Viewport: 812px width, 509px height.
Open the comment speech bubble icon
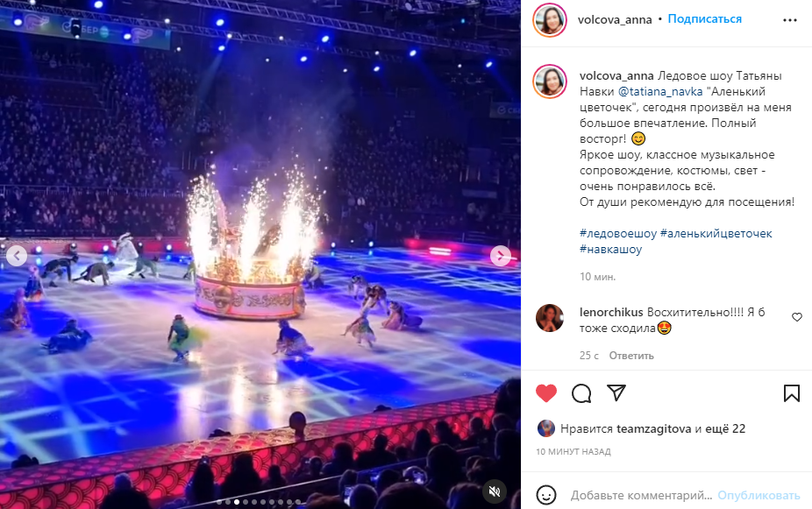(581, 393)
